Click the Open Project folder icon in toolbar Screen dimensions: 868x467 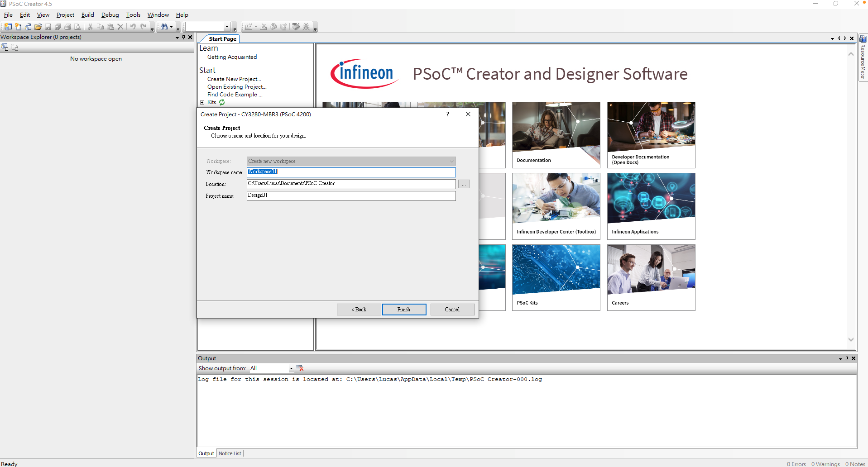click(x=38, y=27)
